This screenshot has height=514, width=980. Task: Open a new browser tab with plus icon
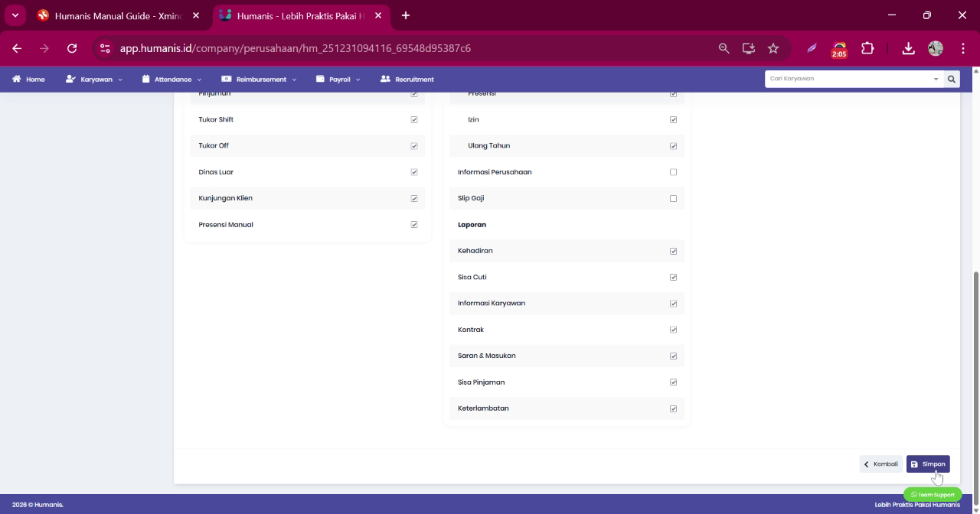tap(406, 15)
